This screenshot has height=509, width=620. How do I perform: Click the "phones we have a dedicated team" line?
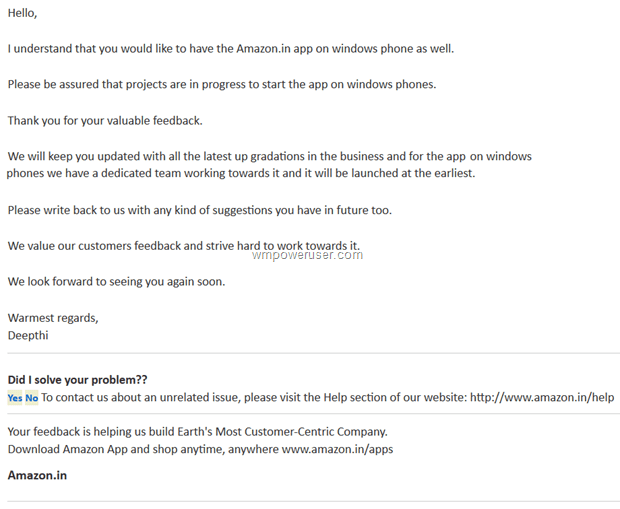click(241, 173)
